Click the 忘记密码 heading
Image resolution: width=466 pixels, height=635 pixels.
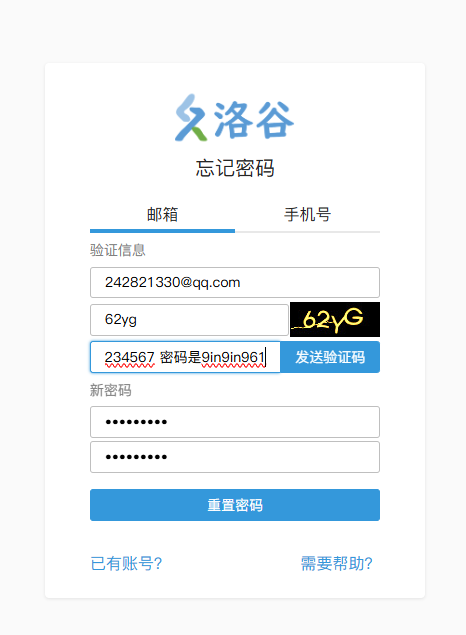pyautogui.click(x=235, y=168)
